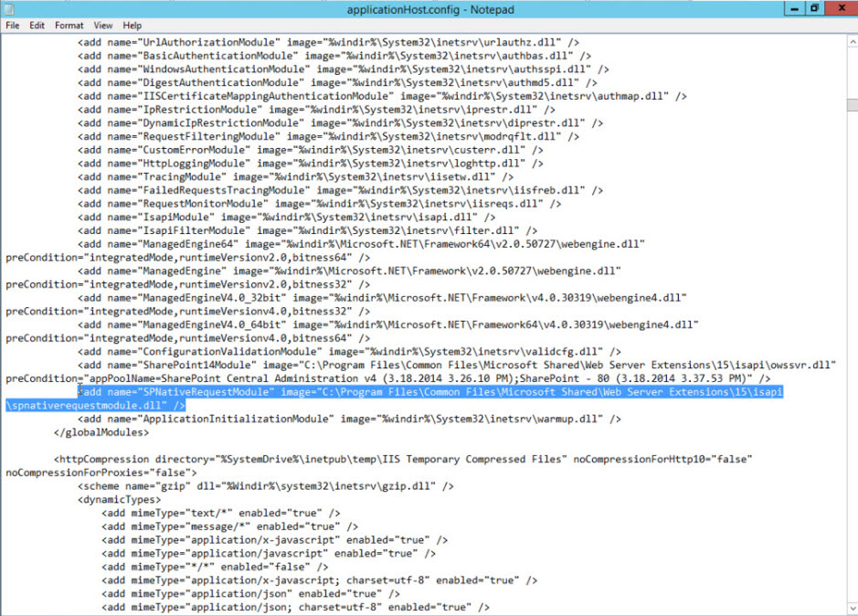Click the RequestFilteringModule line
The width and height of the screenshot is (858, 616).
[x=328, y=136]
